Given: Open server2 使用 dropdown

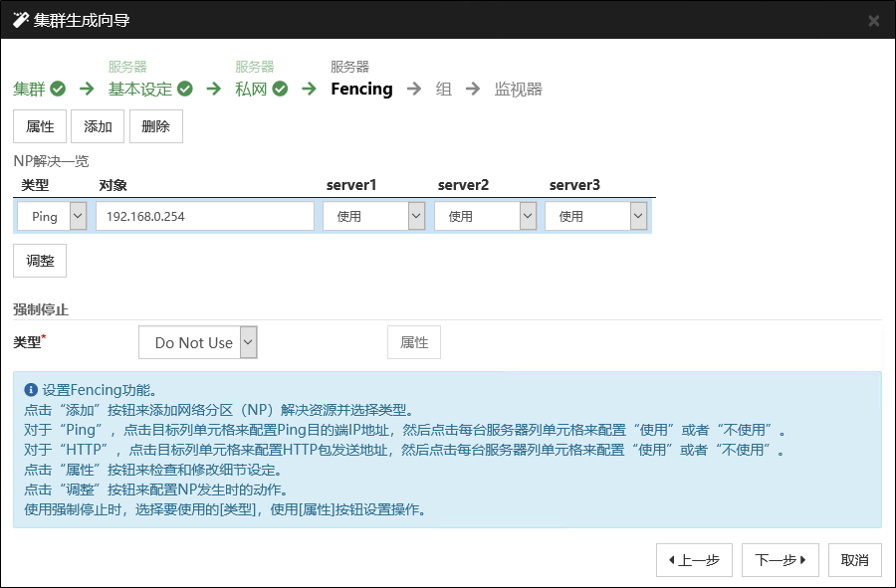Looking at the screenshot, I should pyautogui.click(x=486, y=216).
